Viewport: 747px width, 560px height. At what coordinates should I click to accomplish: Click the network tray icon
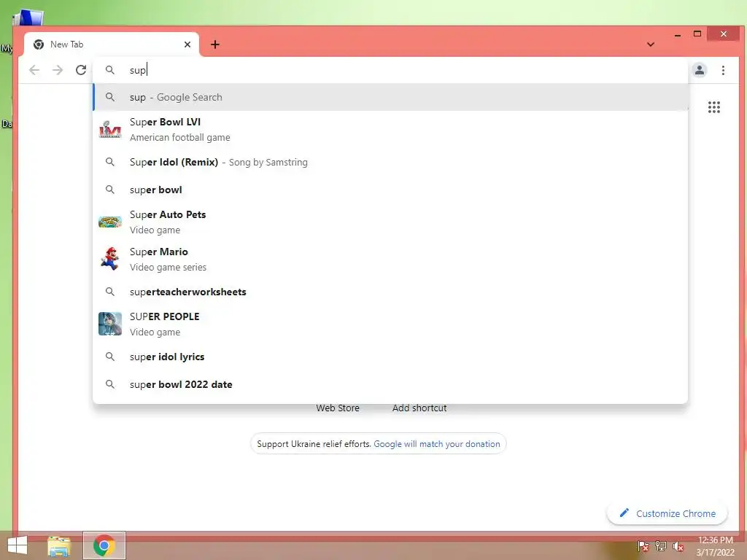pos(661,546)
